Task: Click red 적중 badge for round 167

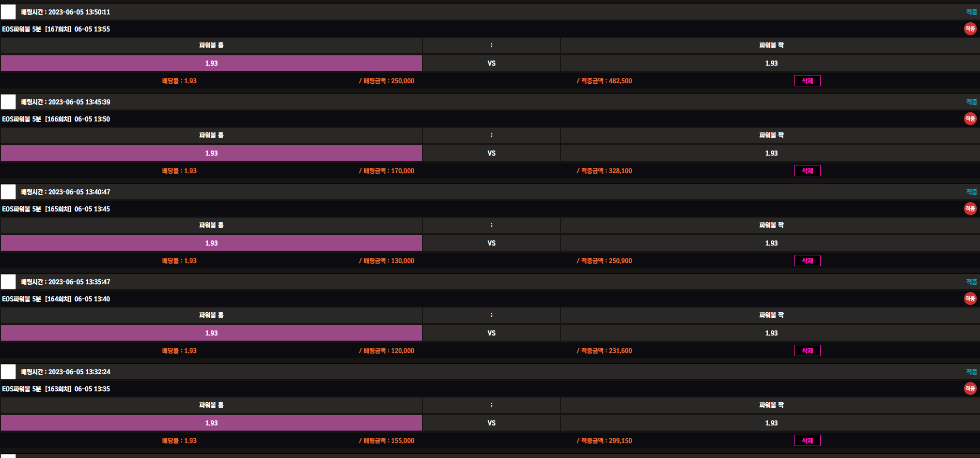Action: click(x=970, y=29)
